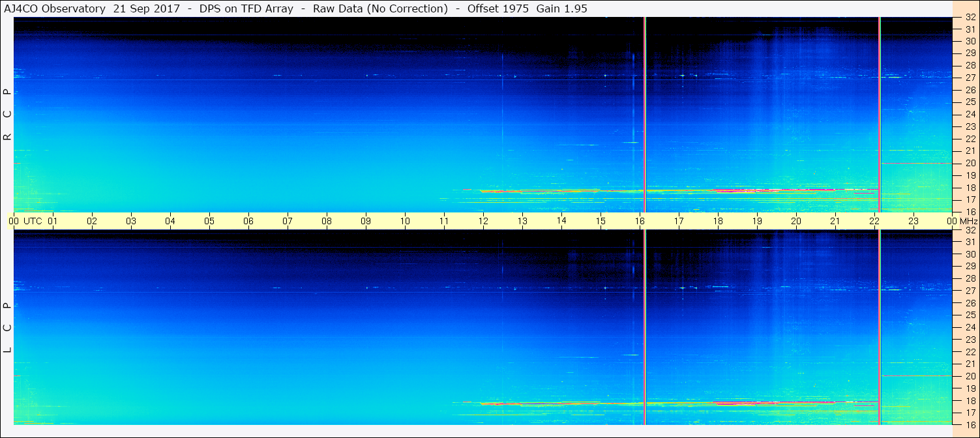
Task: Select hour label "10" on the UTC axis
Action: click(x=405, y=221)
